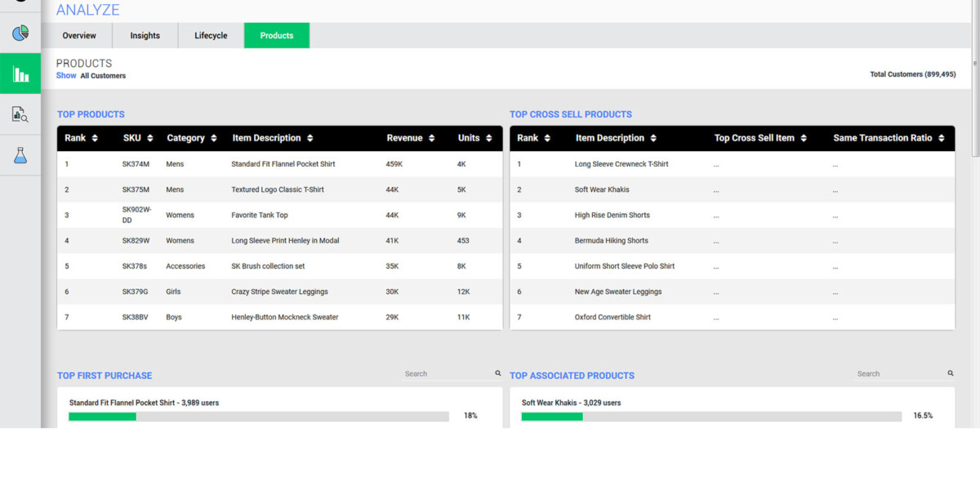980x490 pixels.
Task: Focus the Top Associated Products search field
Action: [900, 373]
